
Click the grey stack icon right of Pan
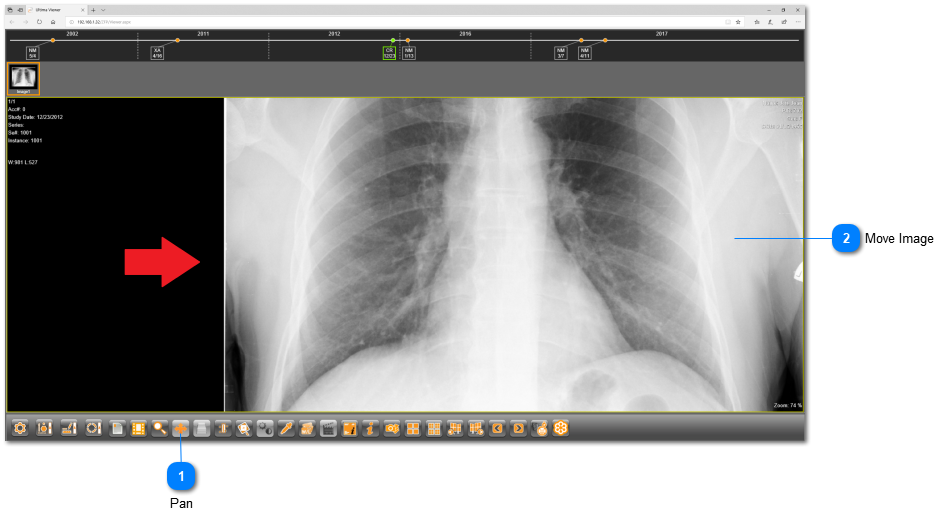[x=202, y=428]
